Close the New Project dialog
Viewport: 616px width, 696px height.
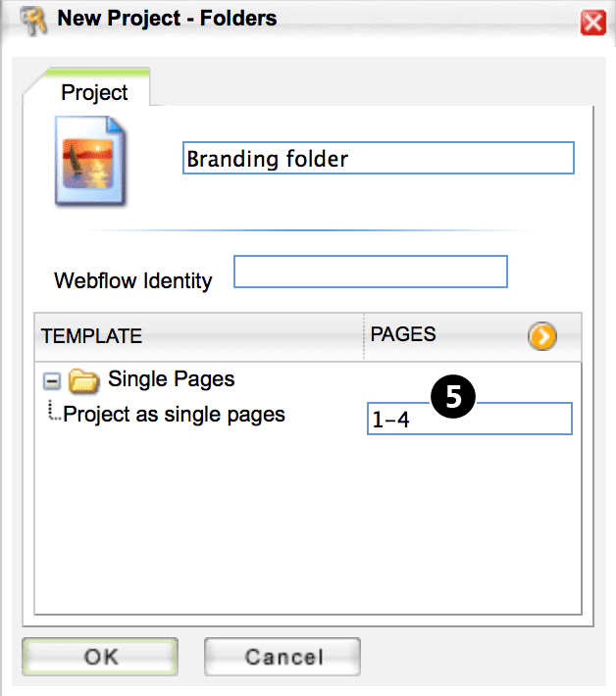tap(592, 23)
